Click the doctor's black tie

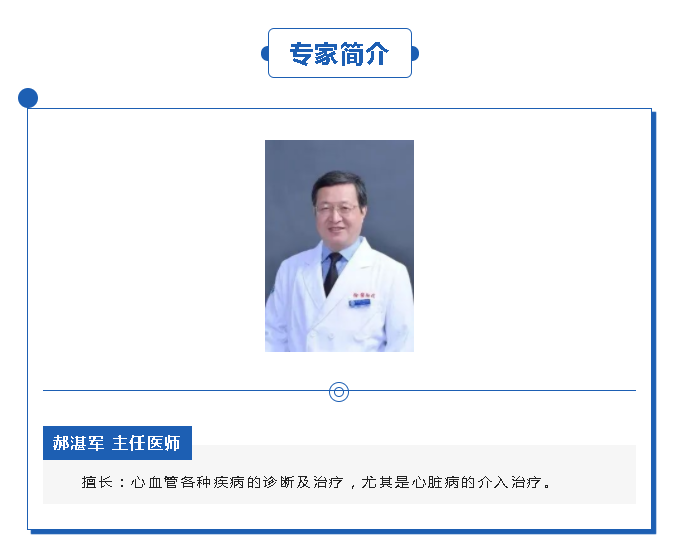(x=332, y=273)
